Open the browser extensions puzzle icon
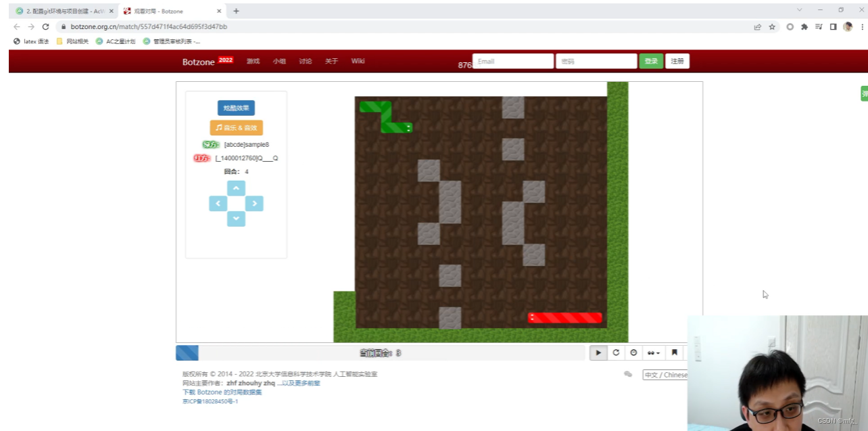Image resolution: width=868 pixels, height=431 pixels. click(804, 27)
